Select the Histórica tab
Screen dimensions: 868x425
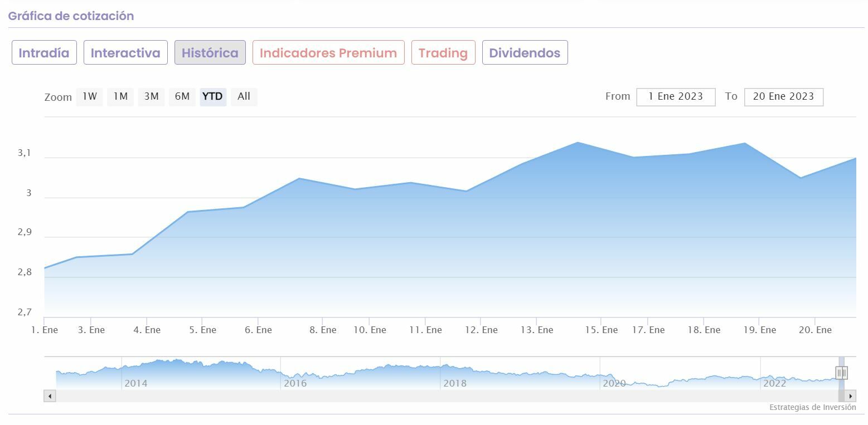click(210, 53)
